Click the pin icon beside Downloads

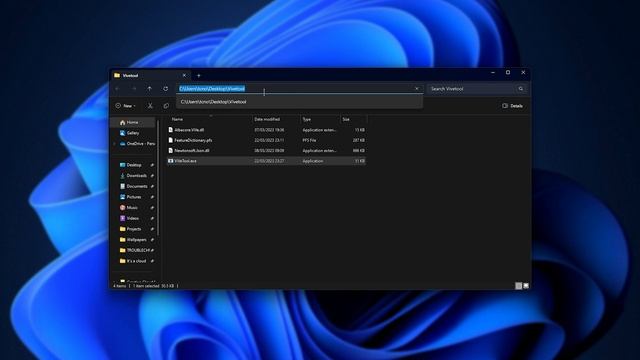click(x=152, y=176)
